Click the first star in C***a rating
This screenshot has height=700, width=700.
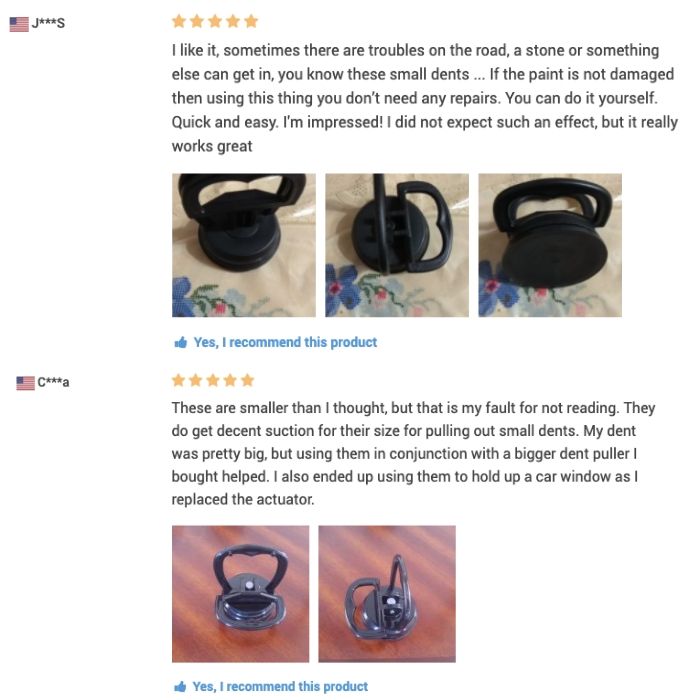tap(179, 380)
